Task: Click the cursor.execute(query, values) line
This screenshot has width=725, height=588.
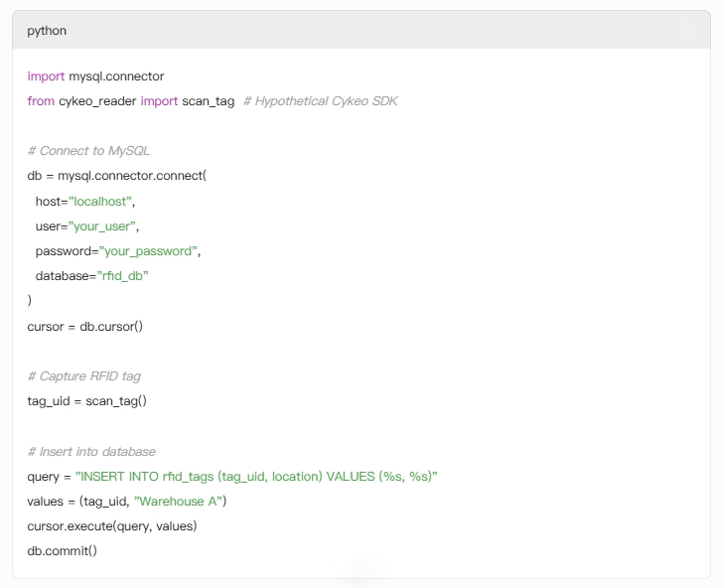Action: [112, 526]
